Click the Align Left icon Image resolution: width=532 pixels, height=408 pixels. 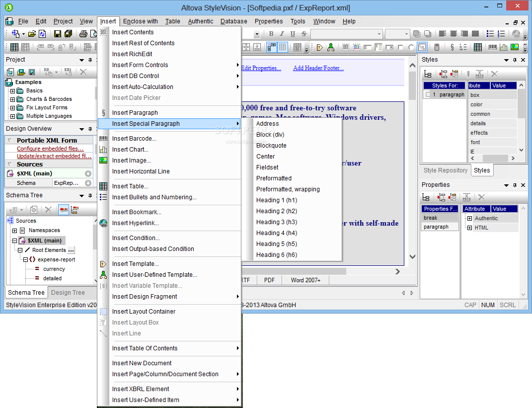coord(443,34)
